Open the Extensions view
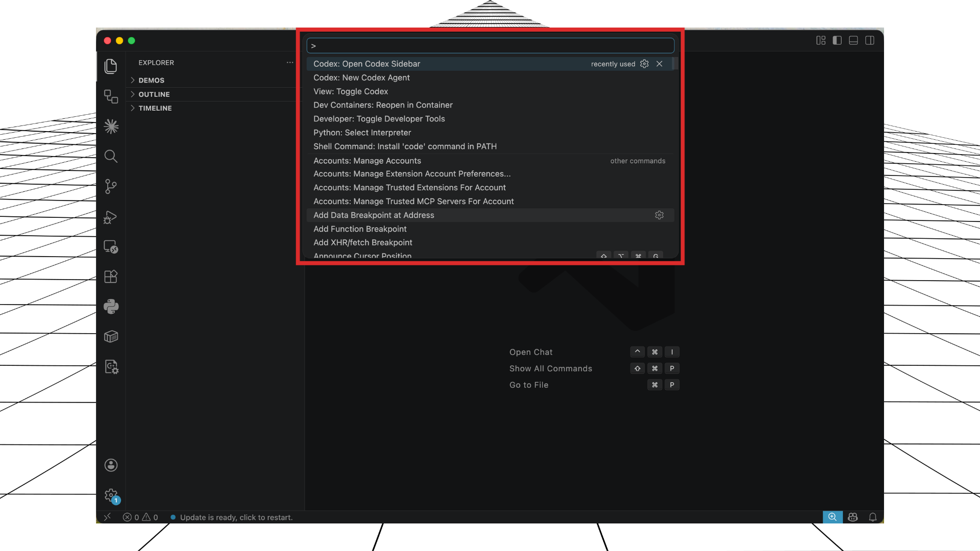This screenshot has width=980, height=551. tap(111, 277)
